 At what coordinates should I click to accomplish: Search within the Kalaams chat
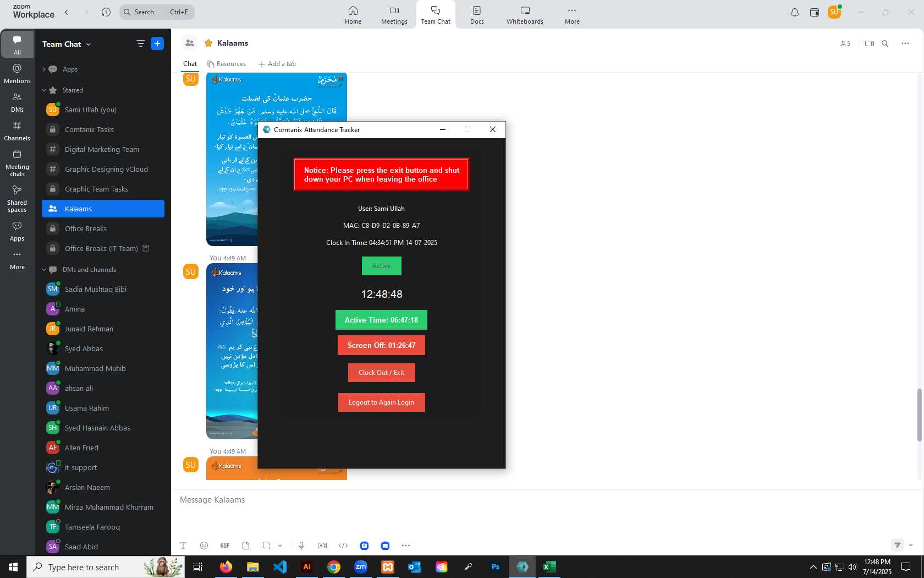click(x=885, y=43)
